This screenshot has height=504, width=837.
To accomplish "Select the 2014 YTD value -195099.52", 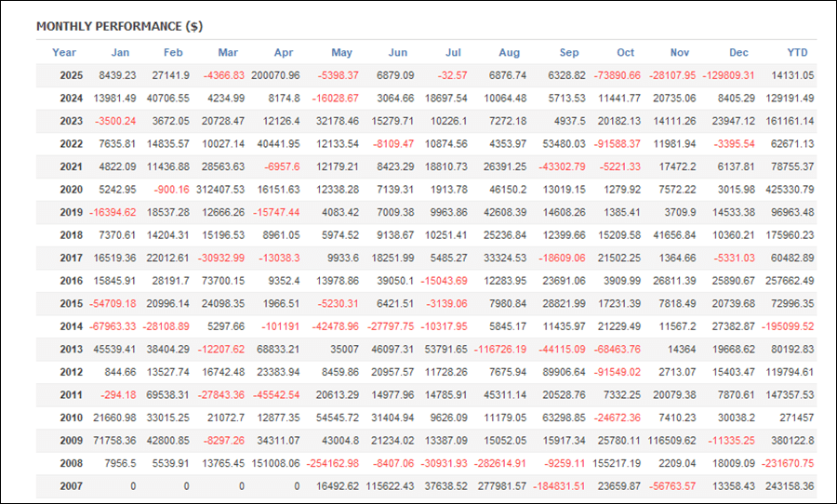I will click(784, 326).
